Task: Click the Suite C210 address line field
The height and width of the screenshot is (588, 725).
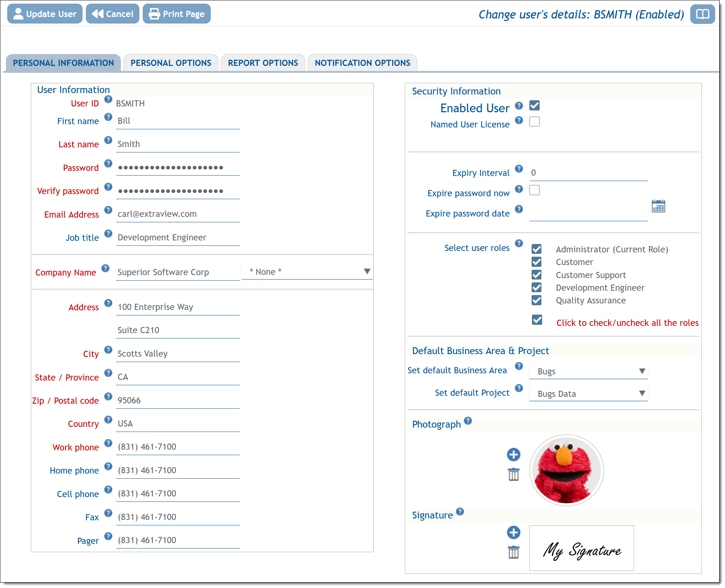Action: tap(178, 331)
